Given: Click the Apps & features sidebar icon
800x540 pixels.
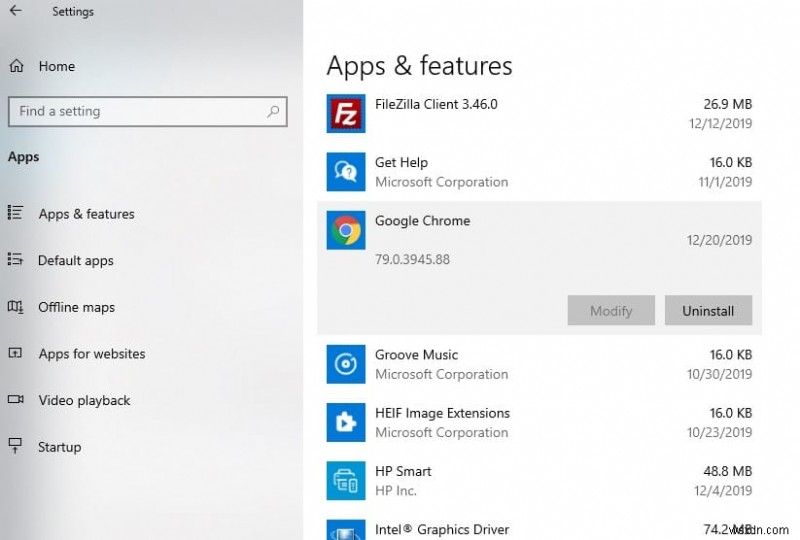Looking at the screenshot, I should click(x=15, y=213).
